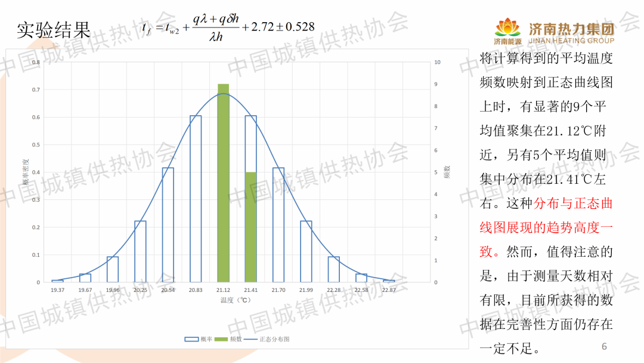Click the outlined probability bar at 21.70
The image size is (644, 363).
[278, 225]
